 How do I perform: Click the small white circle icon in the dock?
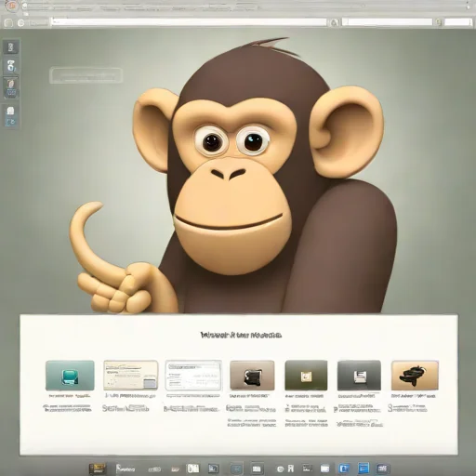point(280,469)
